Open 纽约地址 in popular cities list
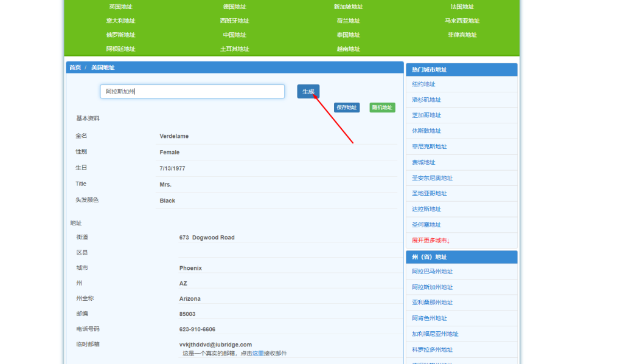Screen dimensions: 623x364 pos(423,84)
